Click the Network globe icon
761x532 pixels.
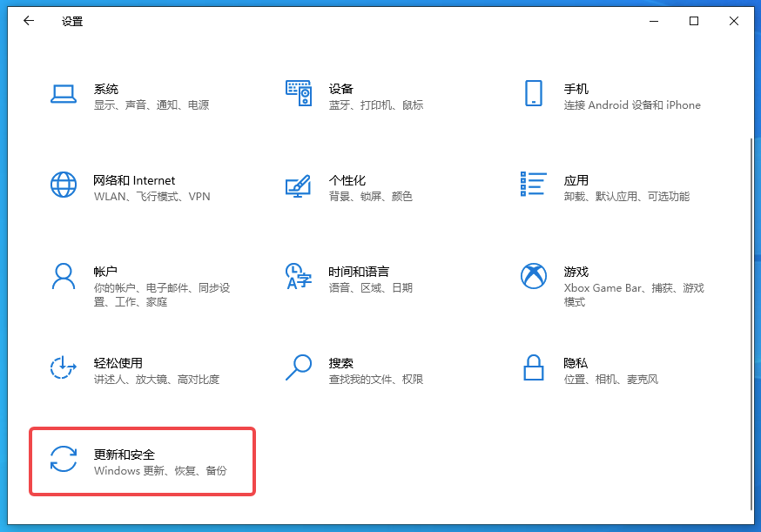pos(64,185)
